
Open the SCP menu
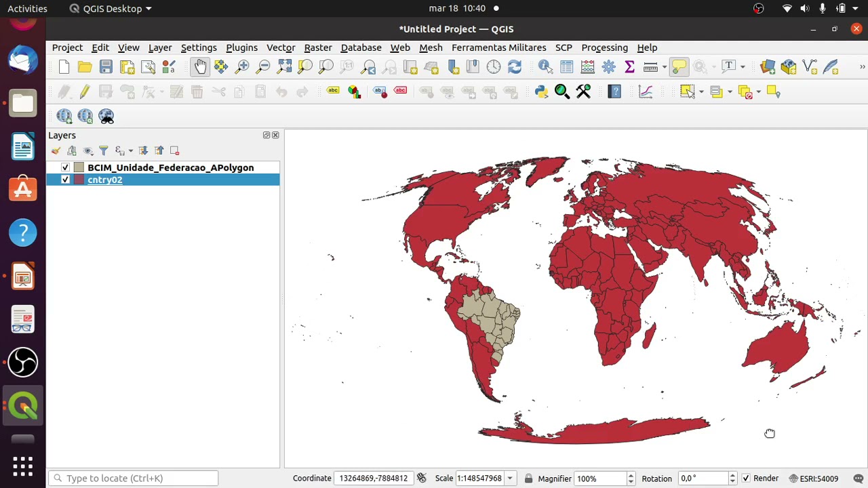(564, 47)
